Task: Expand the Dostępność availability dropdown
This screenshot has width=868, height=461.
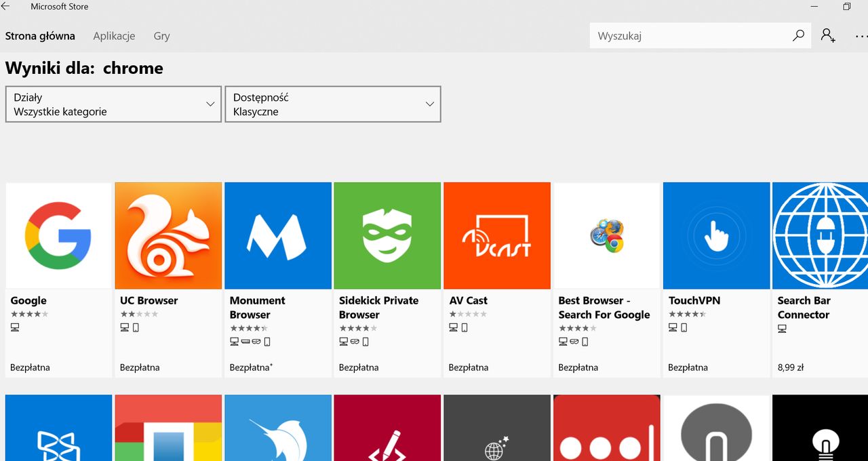Action: [333, 104]
